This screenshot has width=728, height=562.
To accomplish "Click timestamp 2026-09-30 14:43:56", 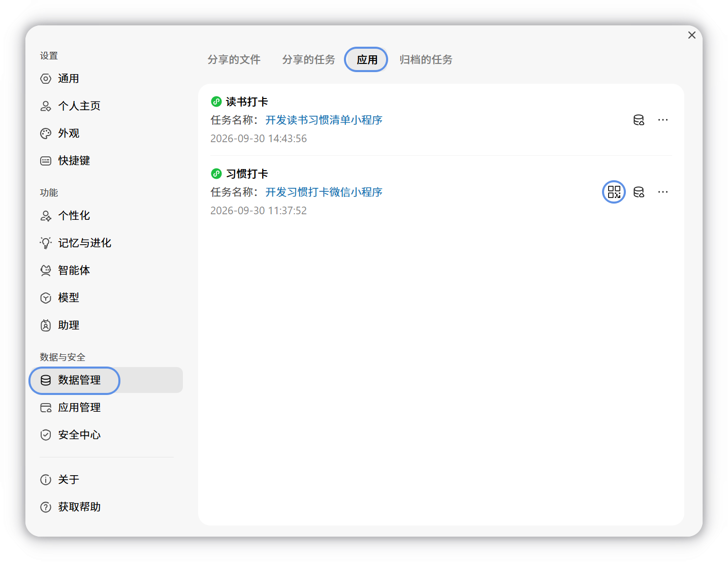I will coord(259,139).
